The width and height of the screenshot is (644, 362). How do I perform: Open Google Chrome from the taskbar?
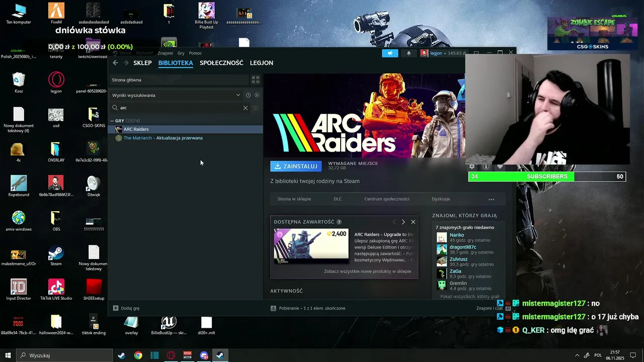click(138, 355)
